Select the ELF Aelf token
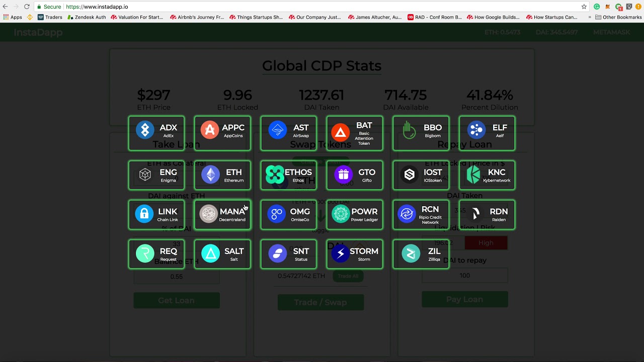 pos(487,133)
